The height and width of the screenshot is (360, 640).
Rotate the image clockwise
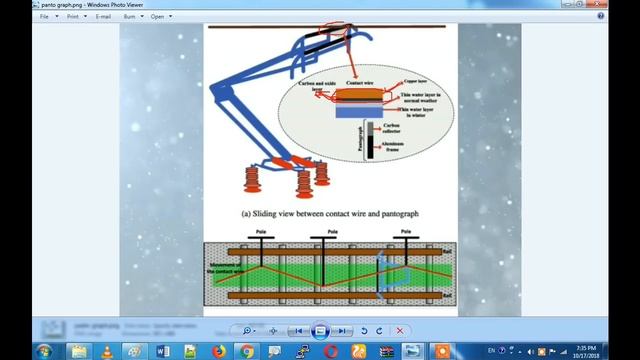(379, 331)
